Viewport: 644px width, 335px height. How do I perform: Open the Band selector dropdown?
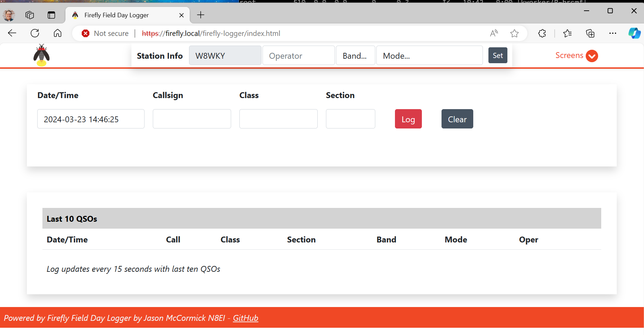pyautogui.click(x=355, y=56)
